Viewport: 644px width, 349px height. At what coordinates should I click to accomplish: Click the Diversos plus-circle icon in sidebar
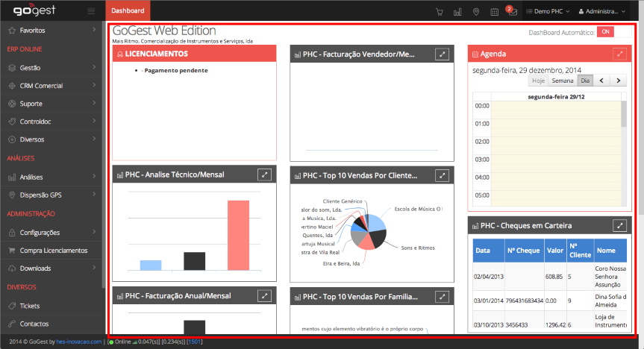12,139
